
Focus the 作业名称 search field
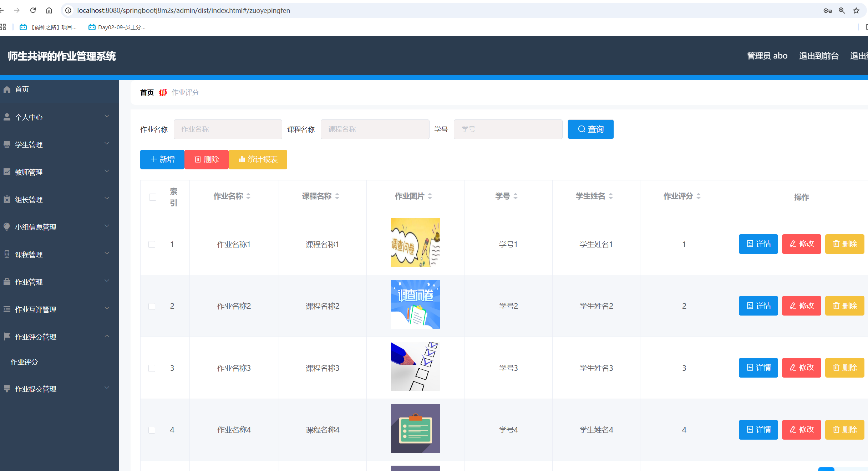(x=228, y=129)
